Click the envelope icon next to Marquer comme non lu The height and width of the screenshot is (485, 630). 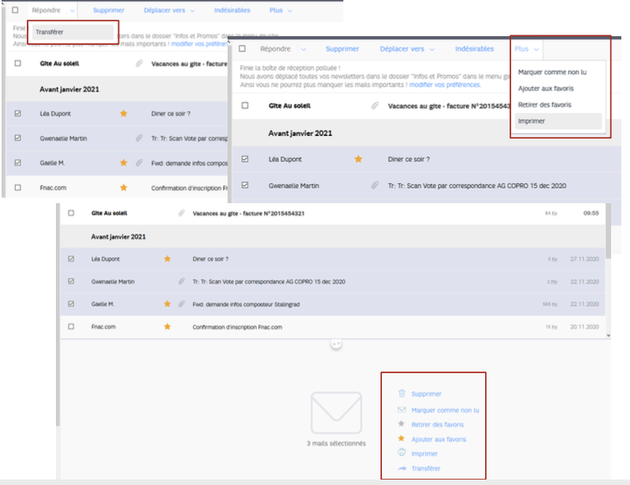[401, 410]
